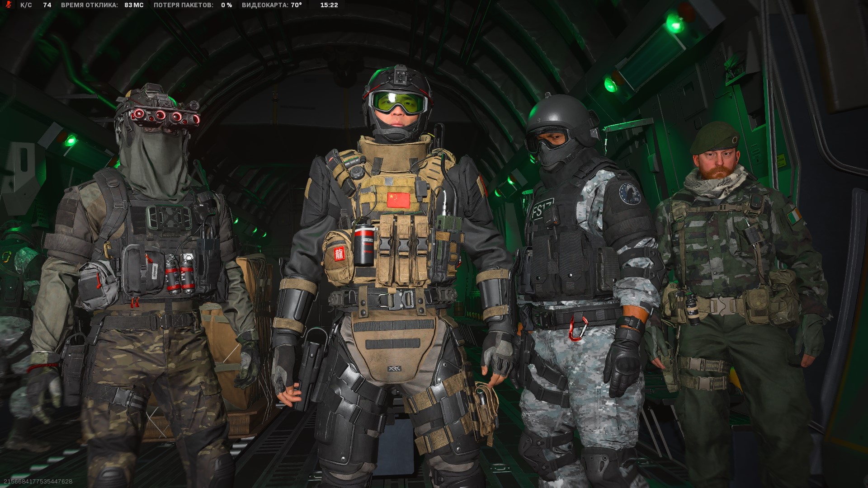This screenshot has height=488, width=868.
Task: Click the 15:22 clock display
Action: pos(329,5)
